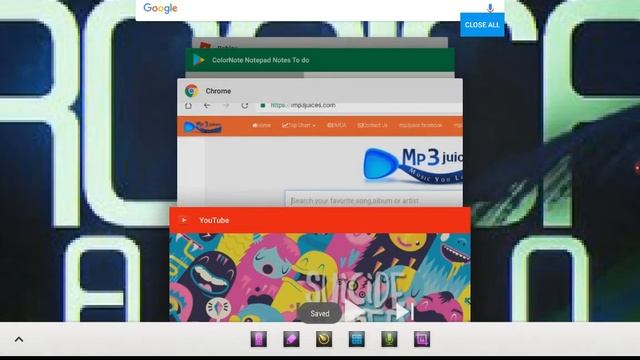Open the pink remote app icon

coord(258,339)
